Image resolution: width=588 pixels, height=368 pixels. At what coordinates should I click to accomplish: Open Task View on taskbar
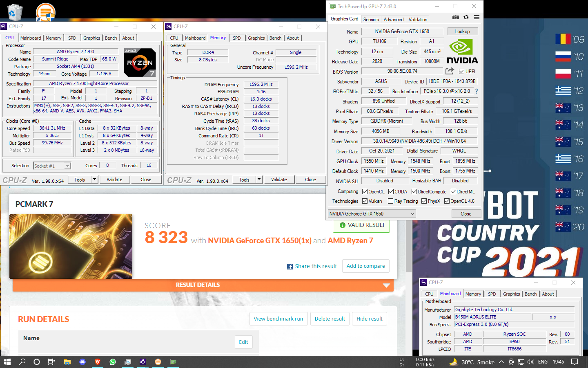pos(51,362)
